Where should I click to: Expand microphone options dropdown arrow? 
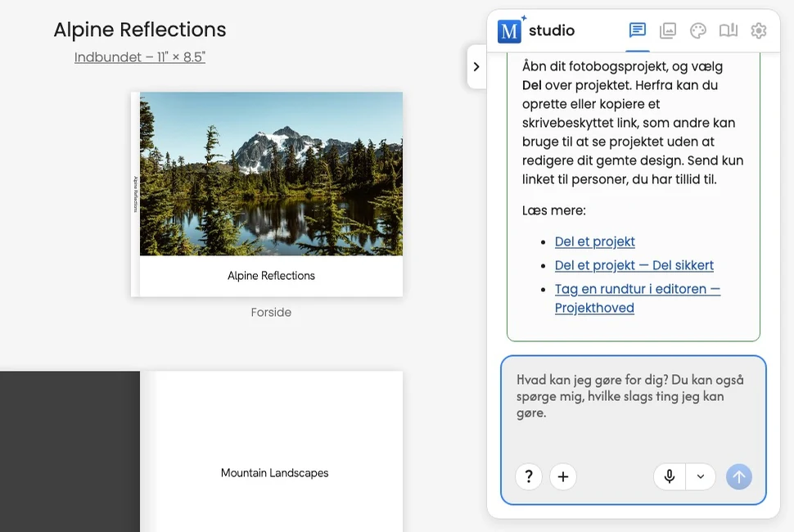(x=701, y=476)
